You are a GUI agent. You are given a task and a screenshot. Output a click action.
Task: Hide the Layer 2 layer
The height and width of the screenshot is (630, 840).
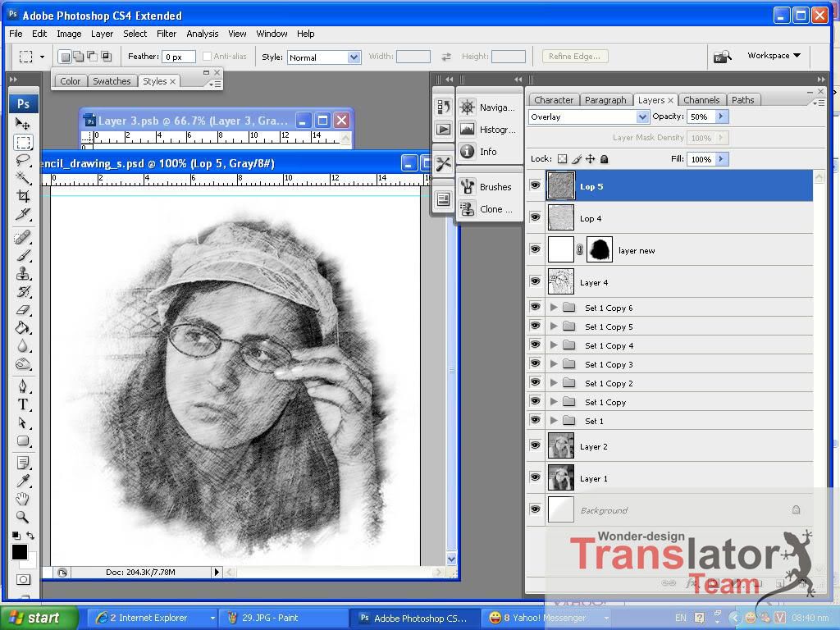pyautogui.click(x=535, y=445)
